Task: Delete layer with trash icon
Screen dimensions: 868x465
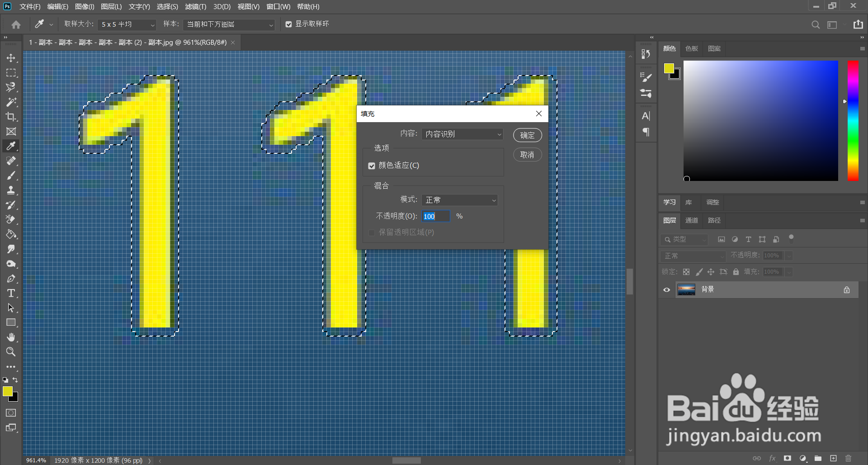Action: tap(848, 458)
